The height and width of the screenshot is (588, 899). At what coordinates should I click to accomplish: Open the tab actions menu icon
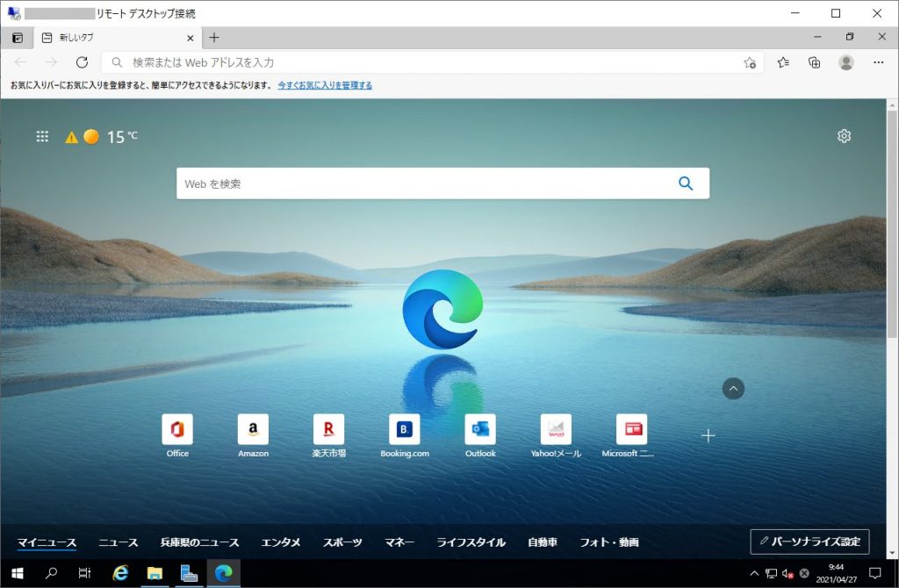click(18, 38)
